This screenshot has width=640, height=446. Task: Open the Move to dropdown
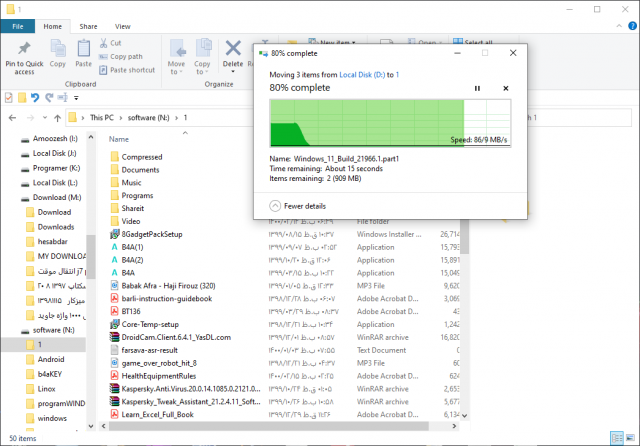click(177, 65)
